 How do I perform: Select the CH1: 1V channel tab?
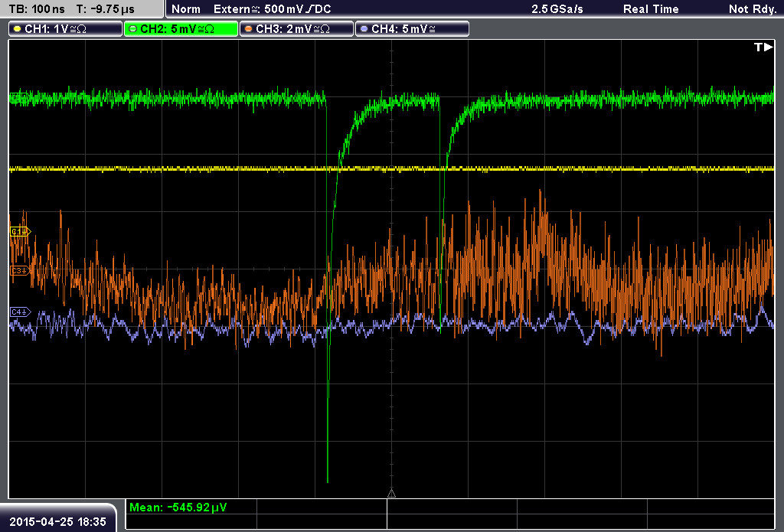pyautogui.click(x=66, y=29)
